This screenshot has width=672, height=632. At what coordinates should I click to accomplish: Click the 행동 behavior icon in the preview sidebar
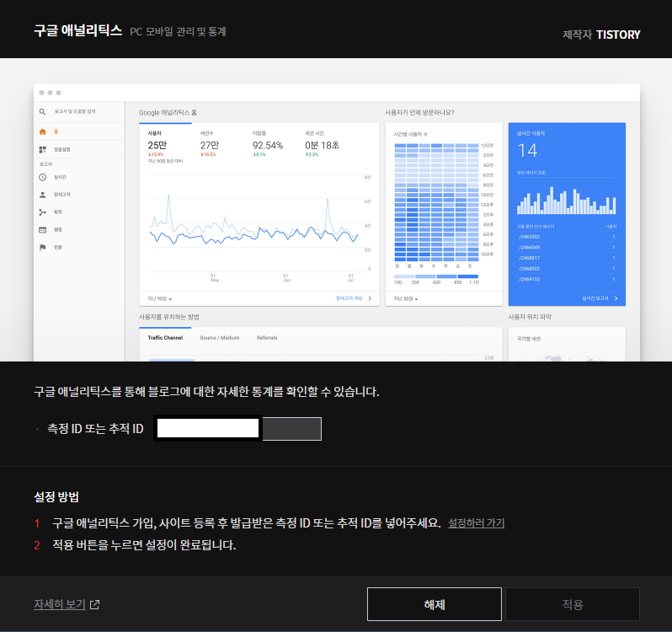click(42, 230)
